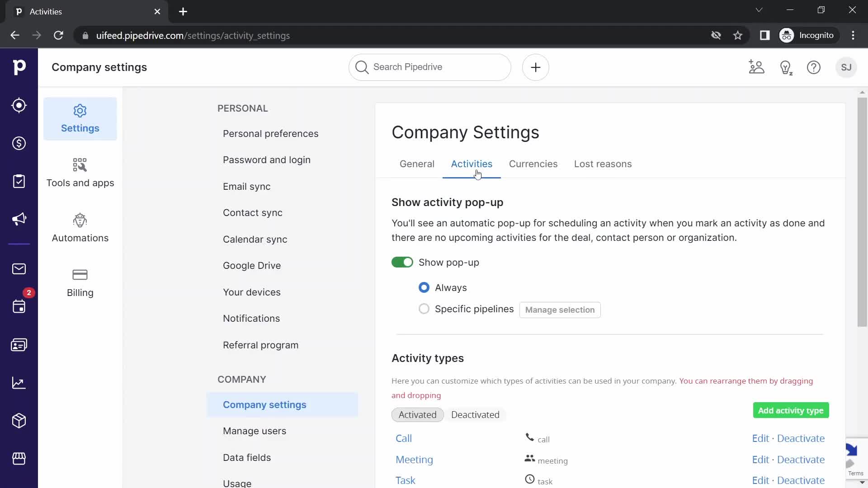Open Password and login menu item
The height and width of the screenshot is (488, 868).
[267, 160]
